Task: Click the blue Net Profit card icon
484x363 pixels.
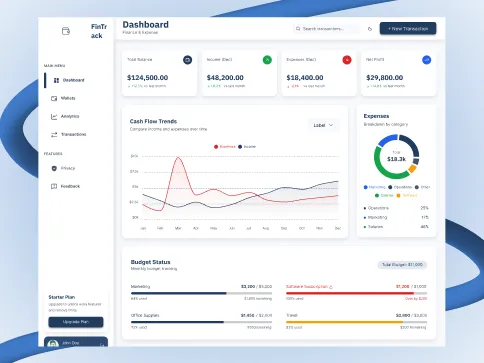Action: 427,60
